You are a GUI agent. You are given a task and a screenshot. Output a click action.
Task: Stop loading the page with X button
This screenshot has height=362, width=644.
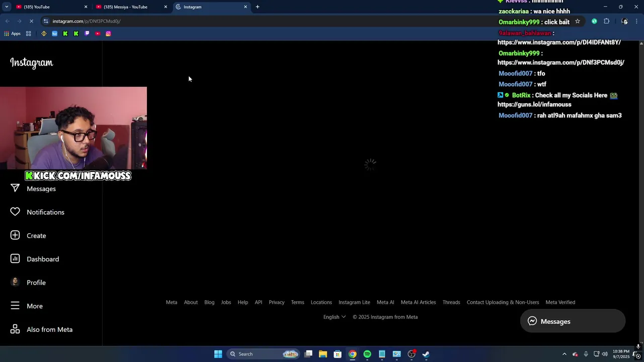(31, 21)
